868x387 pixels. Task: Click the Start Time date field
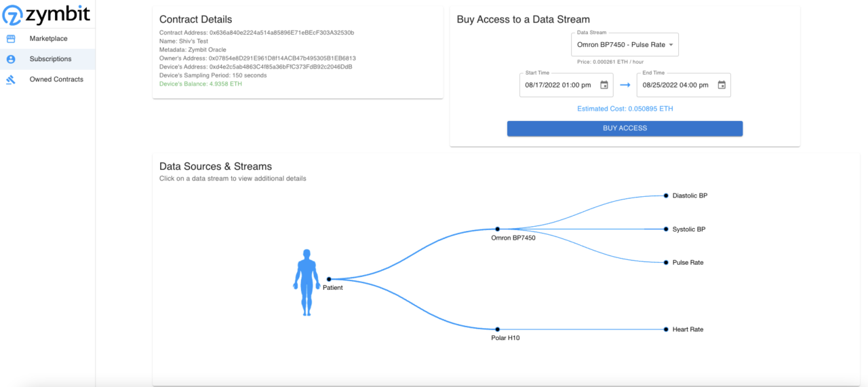click(x=566, y=86)
